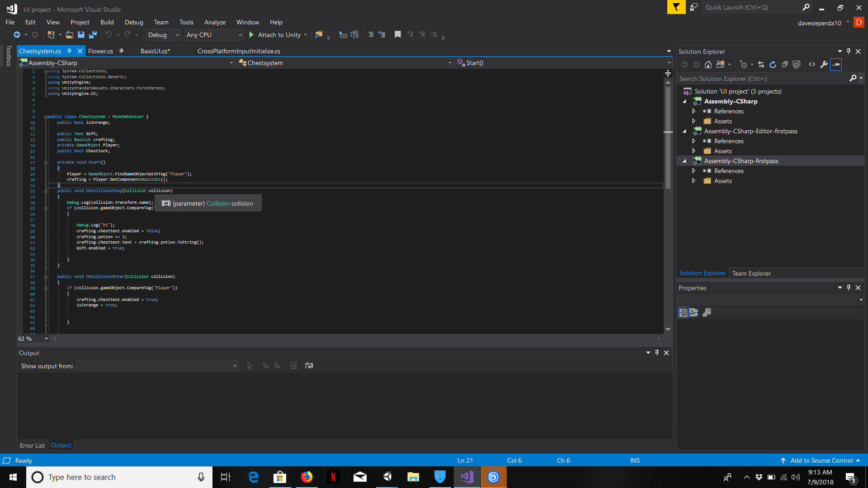Image resolution: width=868 pixels, height=488 pixels.
Task: Toggle Show All Files in Solution Explorer
Action: (x=796, y=65)
